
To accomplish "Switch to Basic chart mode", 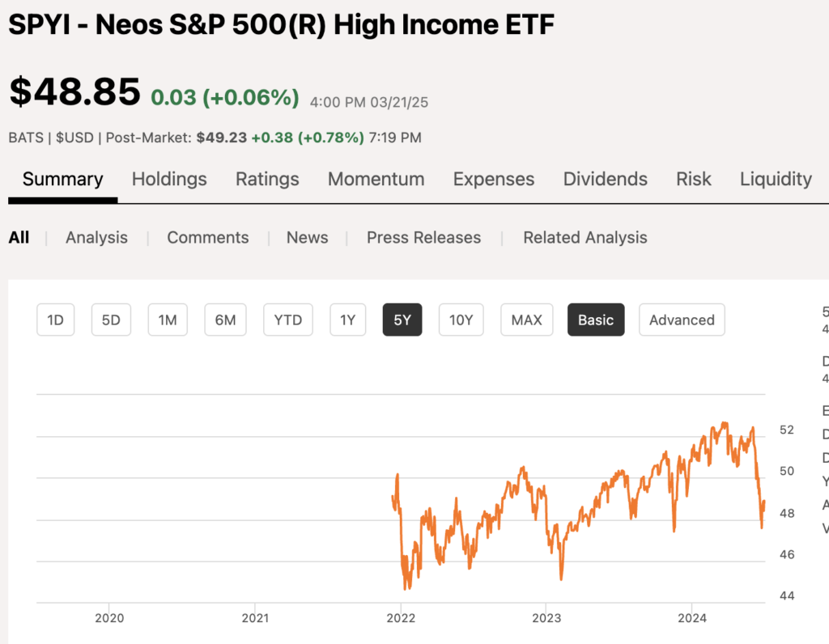I will pyautogui.click(x=596, y=320).
